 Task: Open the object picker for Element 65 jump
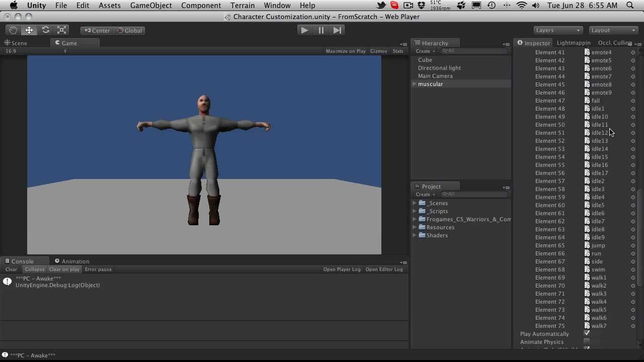pos(633,245)
